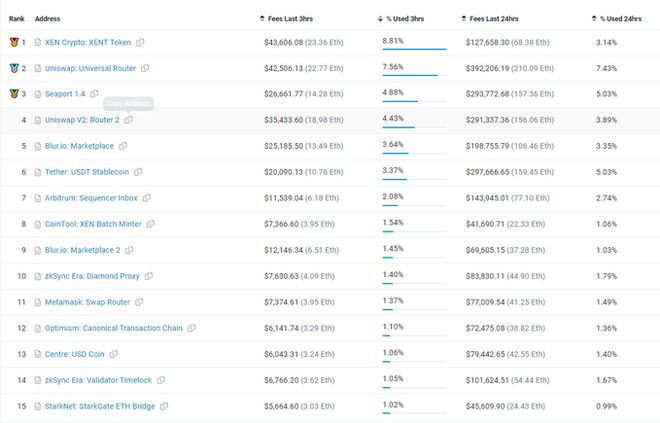
Task: Copy StarkNet: StarkGate ETH Bridge address
Action: point(164,406)
